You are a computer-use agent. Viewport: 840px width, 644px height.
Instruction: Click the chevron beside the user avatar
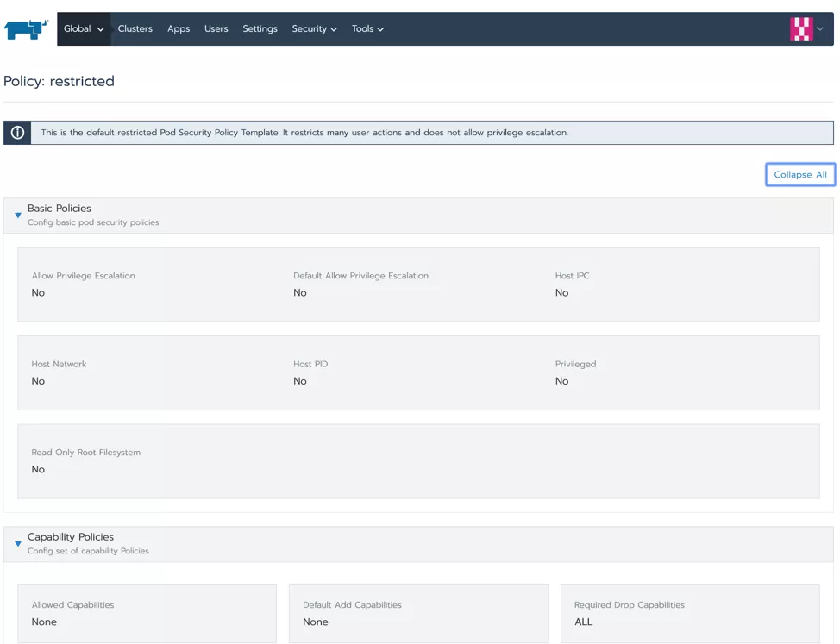(x=820, y=29)
